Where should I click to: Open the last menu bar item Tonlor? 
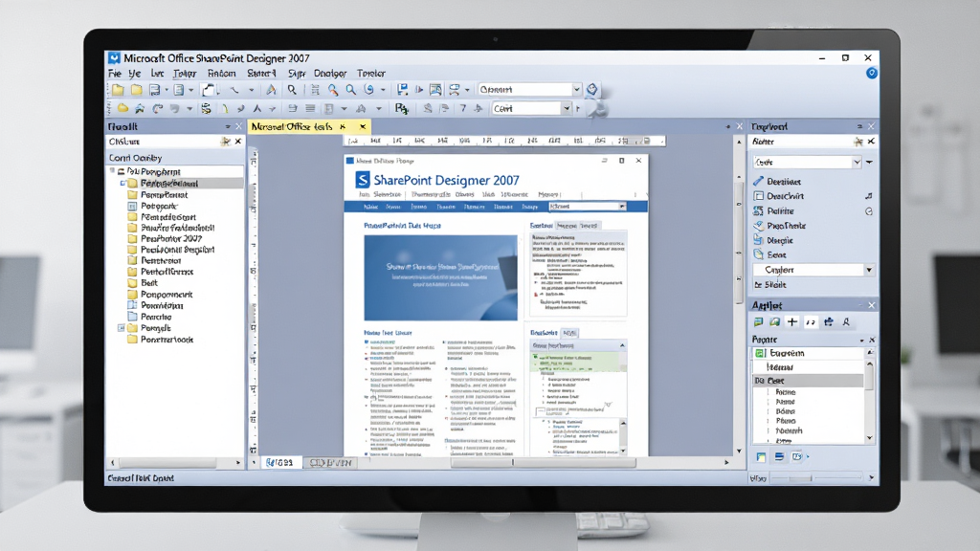tap(370, 74)
